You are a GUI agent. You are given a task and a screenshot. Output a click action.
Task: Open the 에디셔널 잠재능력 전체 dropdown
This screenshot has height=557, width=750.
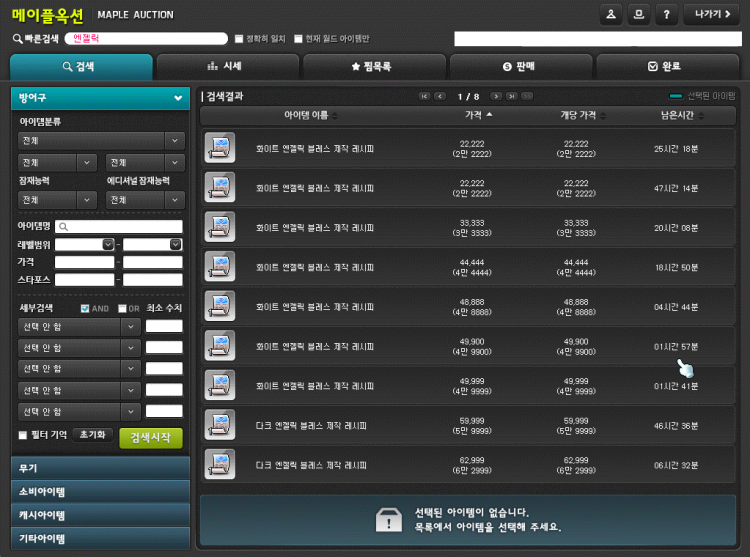(x=145, y=200)
